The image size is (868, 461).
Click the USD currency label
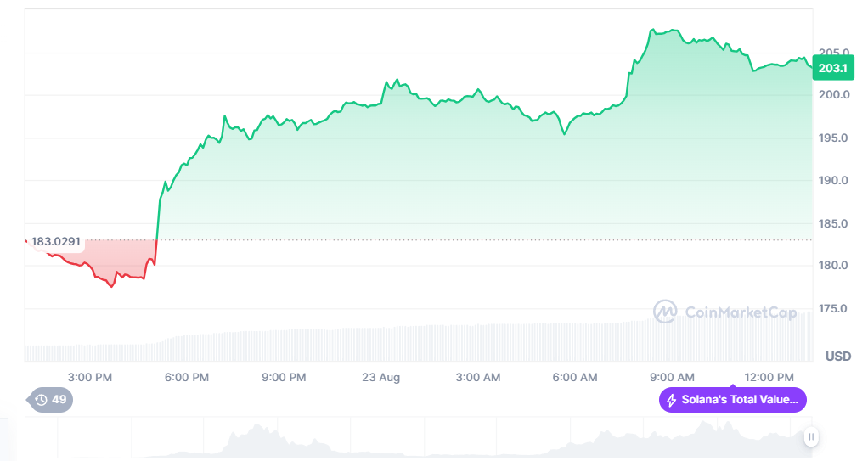point(837,357)
